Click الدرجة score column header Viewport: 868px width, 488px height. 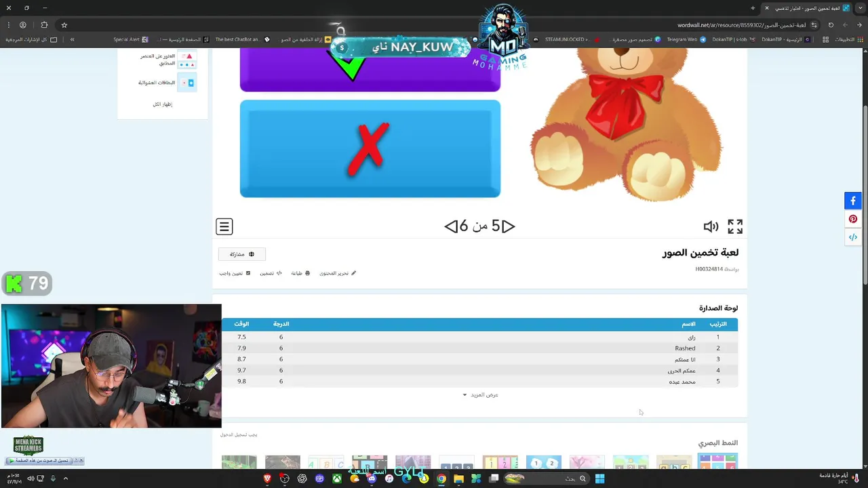(x=281, y=324)
